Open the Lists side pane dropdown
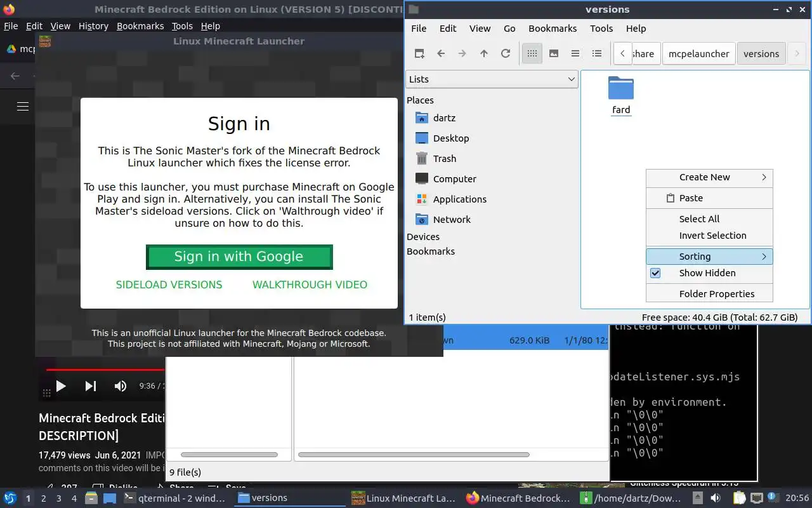 (492, 79)
